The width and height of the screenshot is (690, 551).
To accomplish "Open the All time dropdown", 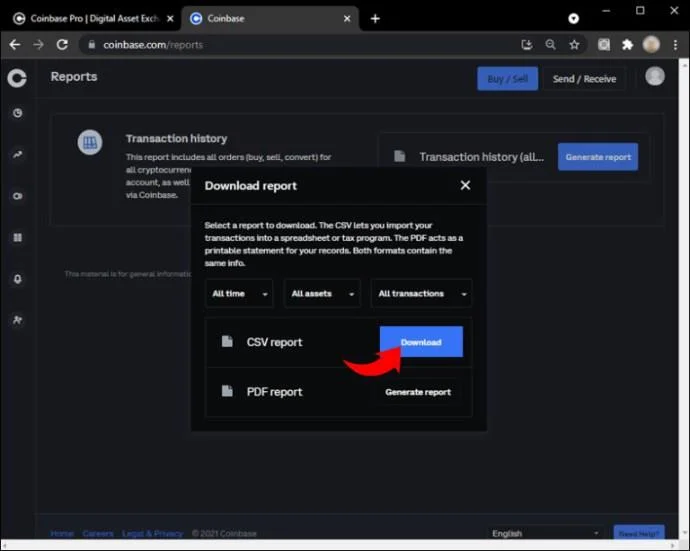I will 239,294.
